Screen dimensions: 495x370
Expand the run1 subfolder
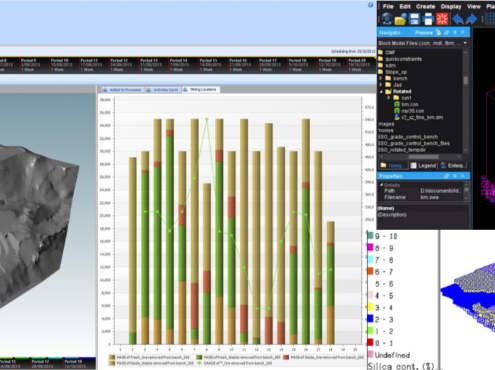389,98
